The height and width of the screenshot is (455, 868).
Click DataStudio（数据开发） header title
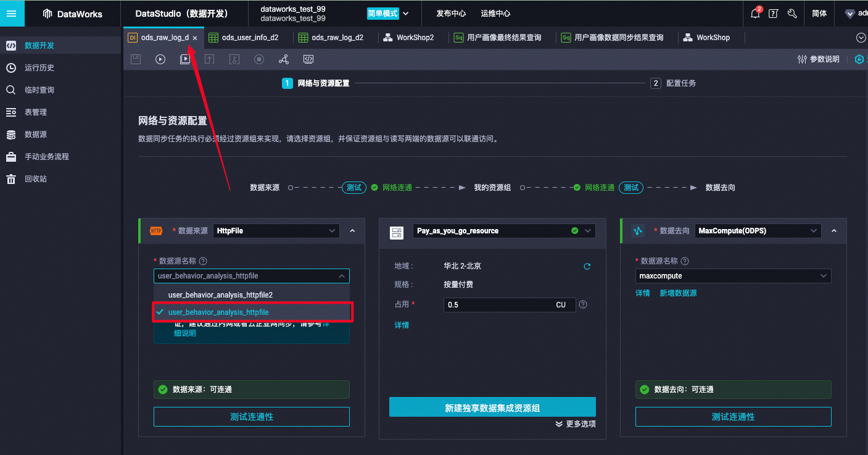[182, 14]
